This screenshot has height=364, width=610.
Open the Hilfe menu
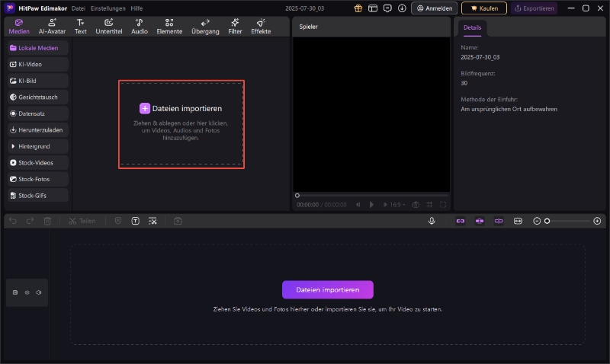136,8
